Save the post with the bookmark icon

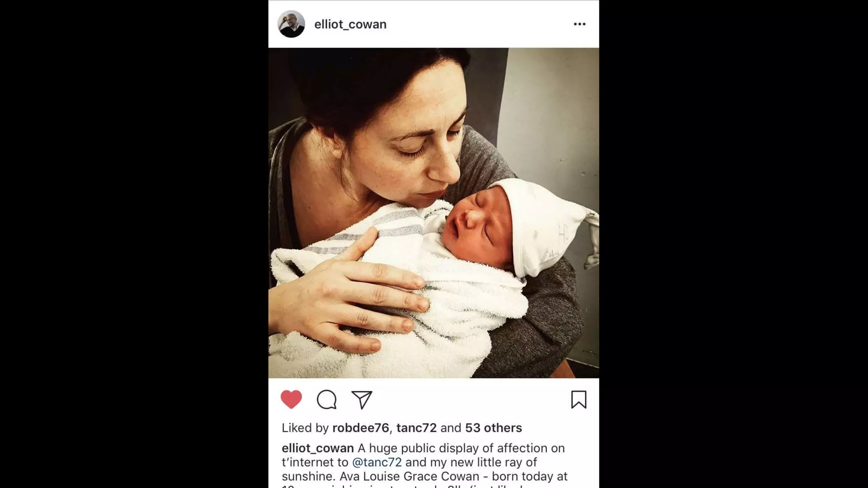pyautogui.click(x=579, y=399)
